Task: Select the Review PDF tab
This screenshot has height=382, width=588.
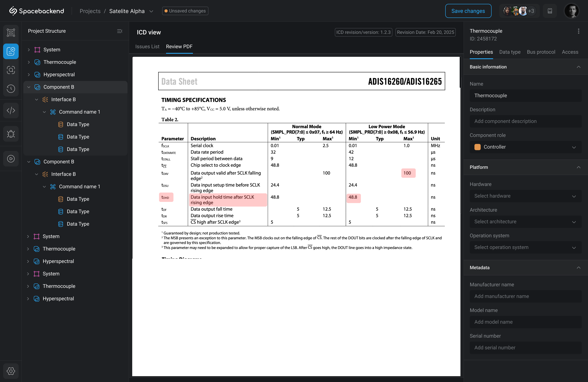Action: coord(179,46)
